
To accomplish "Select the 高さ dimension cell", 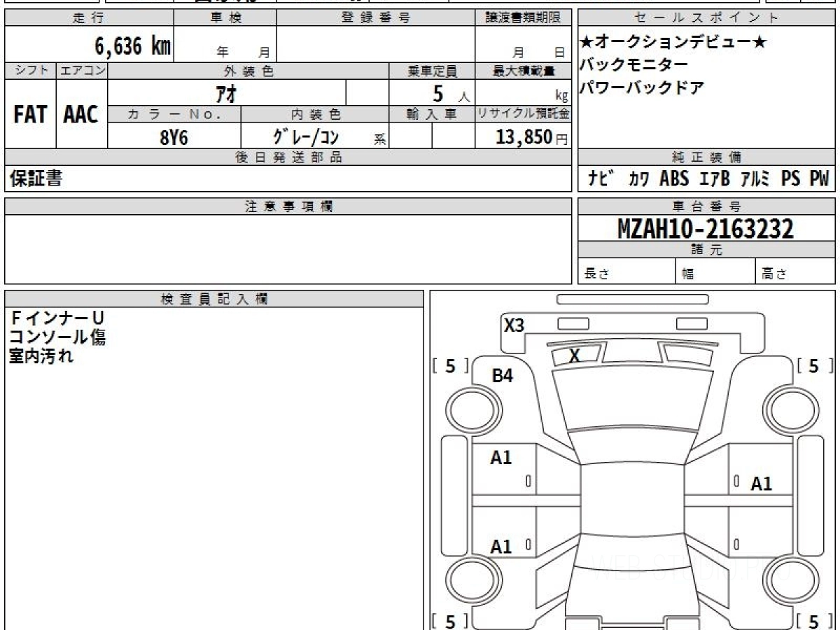I will coord(795,272).
